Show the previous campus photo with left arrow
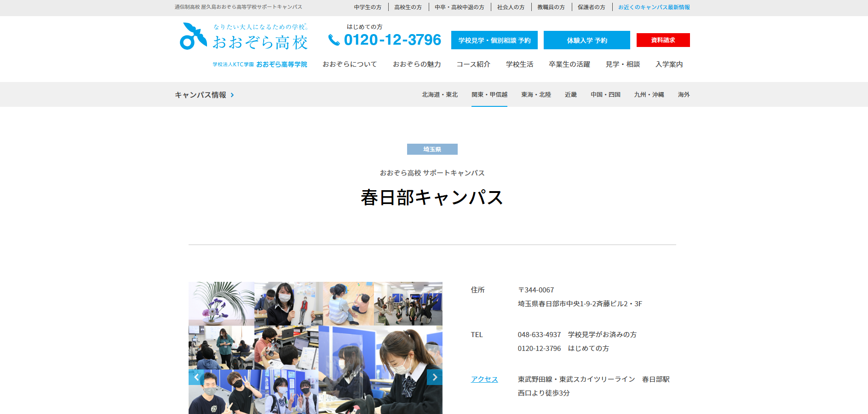 coord(196,377)
